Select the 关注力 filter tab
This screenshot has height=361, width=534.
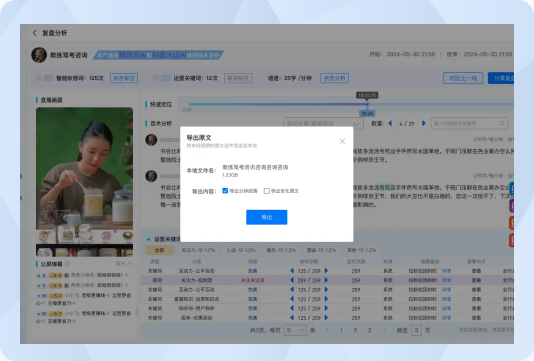198,250
